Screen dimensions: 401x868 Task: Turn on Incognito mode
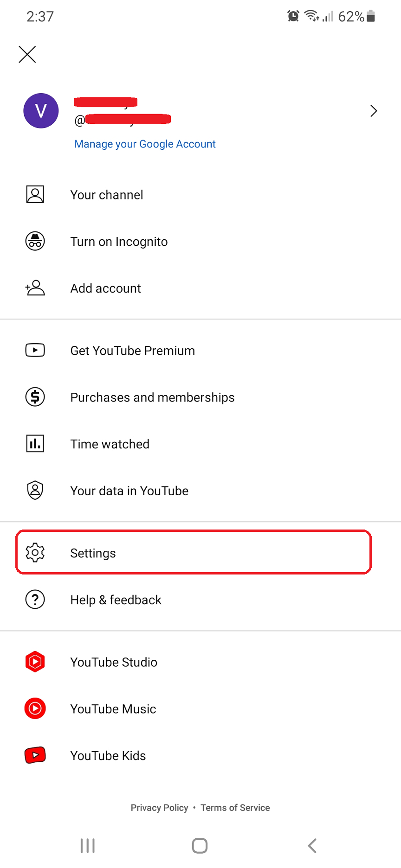(x=119, y=241)
